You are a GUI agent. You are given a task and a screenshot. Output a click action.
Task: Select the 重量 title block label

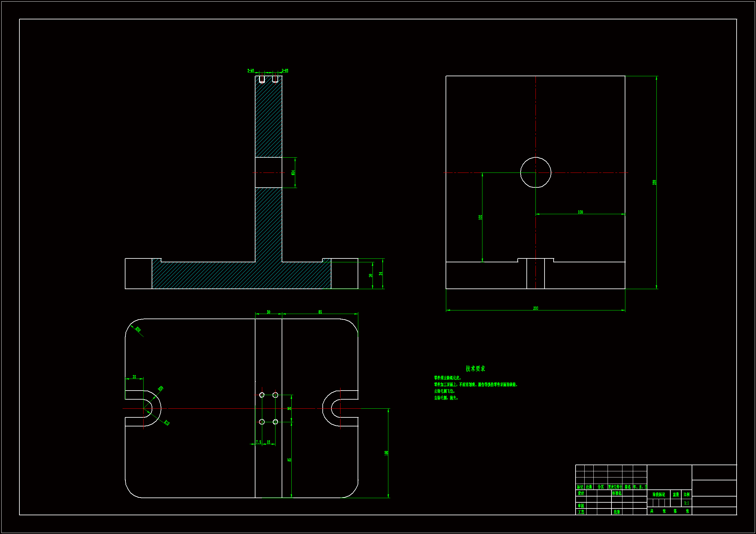[x=676, y=495]
